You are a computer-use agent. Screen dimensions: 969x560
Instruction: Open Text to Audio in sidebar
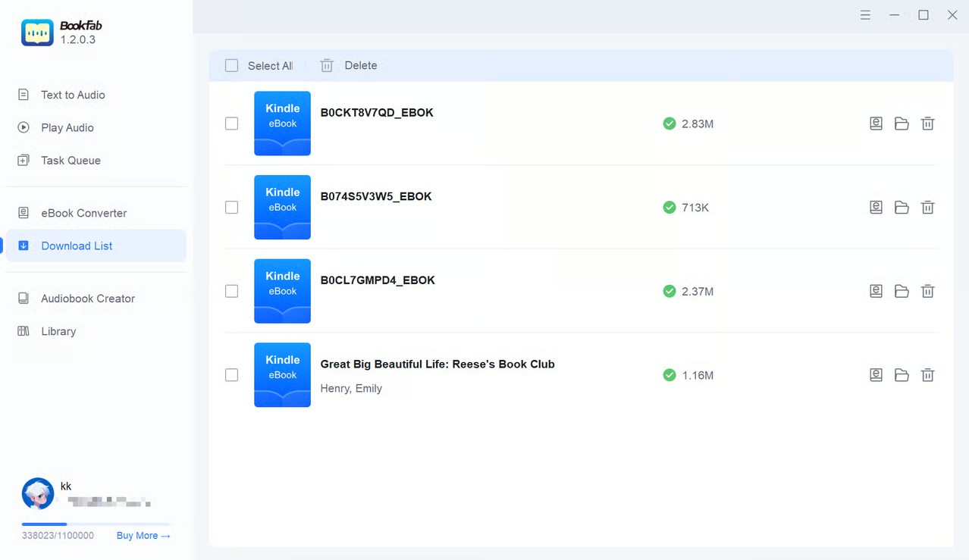coord(73,95)
